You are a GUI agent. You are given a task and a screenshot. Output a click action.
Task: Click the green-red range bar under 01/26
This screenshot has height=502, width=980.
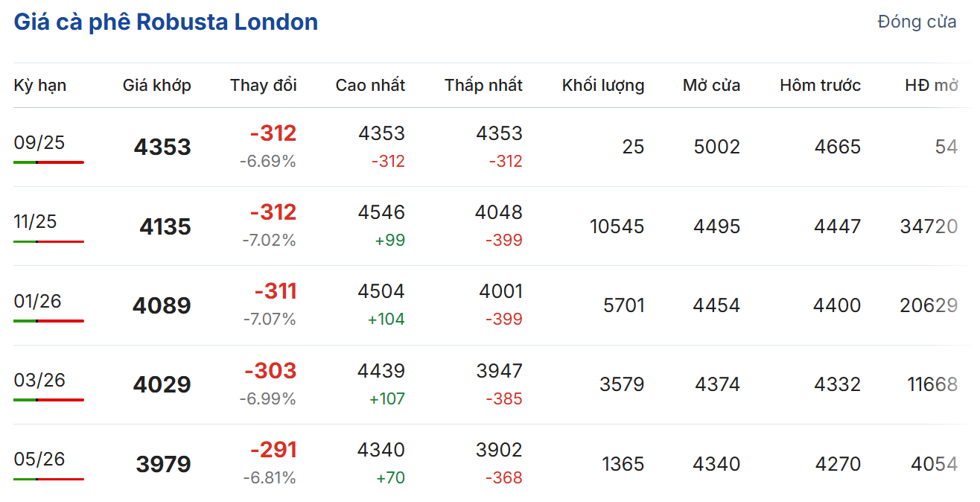click(x=48, y=320)
